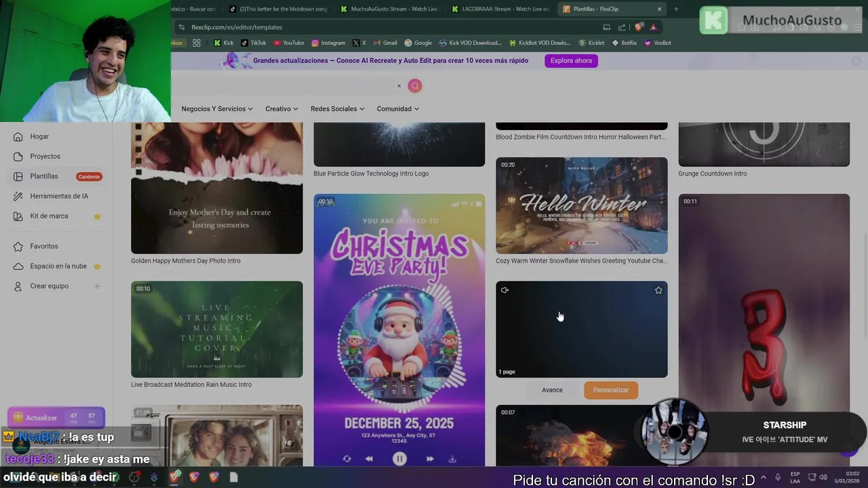Click the Actualizar upgrade button
Viewport: 868px width, 488px height.
click(56, 418)
